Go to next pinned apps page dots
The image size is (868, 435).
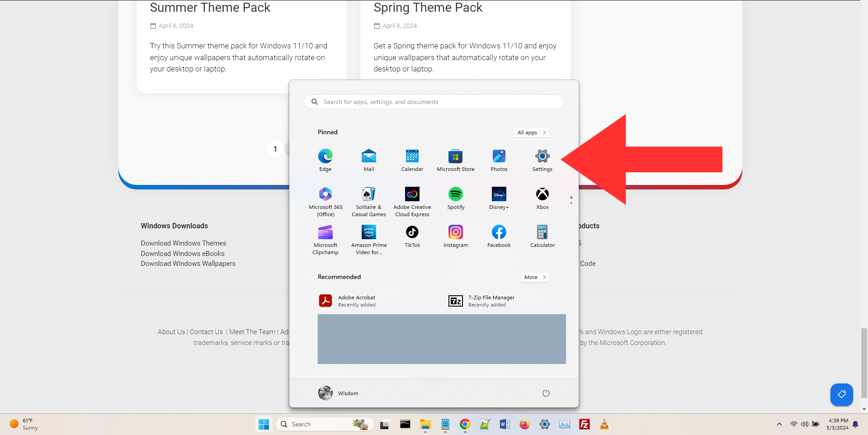[x=571, y=200]
